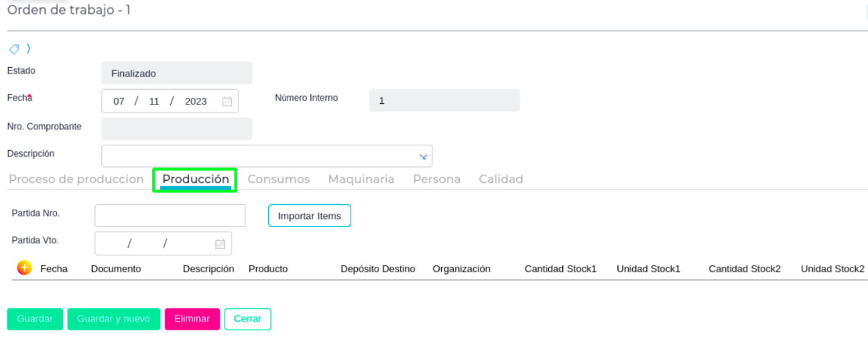Select the Producción tab
The width and height of the screenshot is (868, 337).
(196, 180)
